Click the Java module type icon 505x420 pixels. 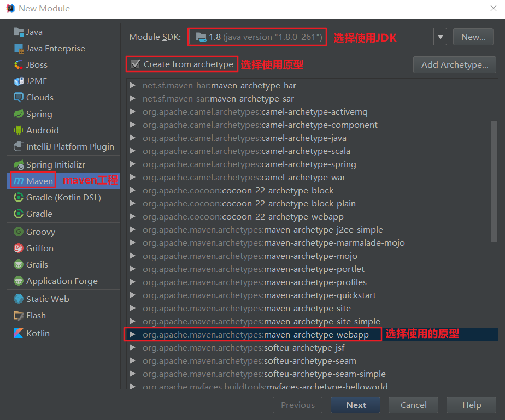point(19,32)
